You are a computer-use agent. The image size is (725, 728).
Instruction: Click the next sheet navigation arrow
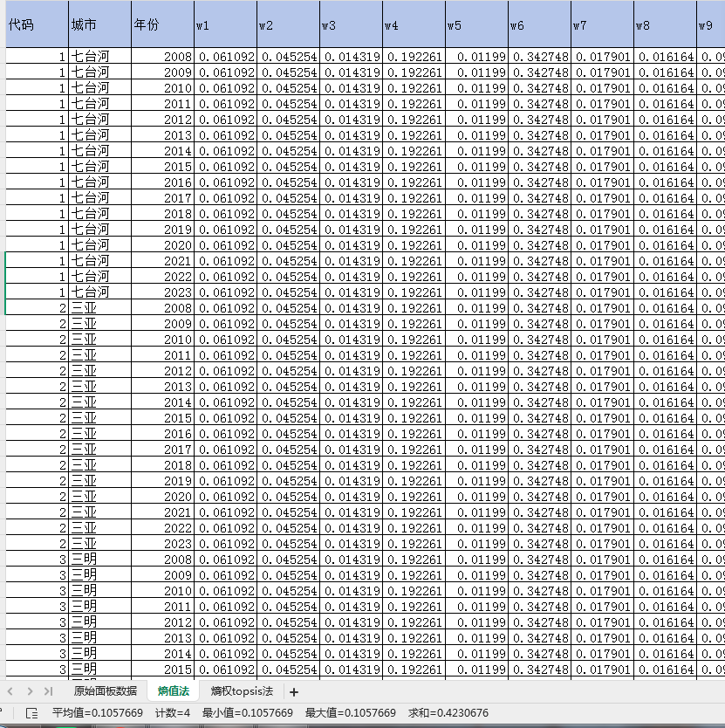pyautogui.click(x=30, y=690)
